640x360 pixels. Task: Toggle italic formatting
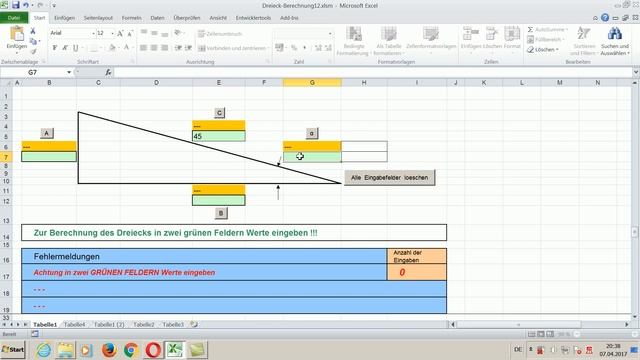[65, 48]
